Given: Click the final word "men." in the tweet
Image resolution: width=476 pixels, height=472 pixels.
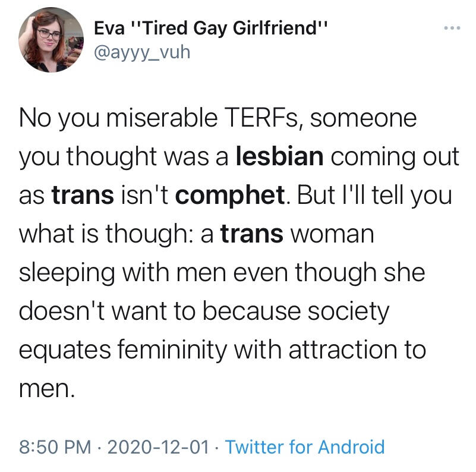Looking at the screenshot, I should coord(47,389).
